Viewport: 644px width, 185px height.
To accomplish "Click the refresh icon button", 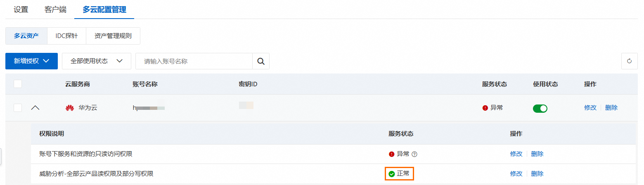I will 629,61.
